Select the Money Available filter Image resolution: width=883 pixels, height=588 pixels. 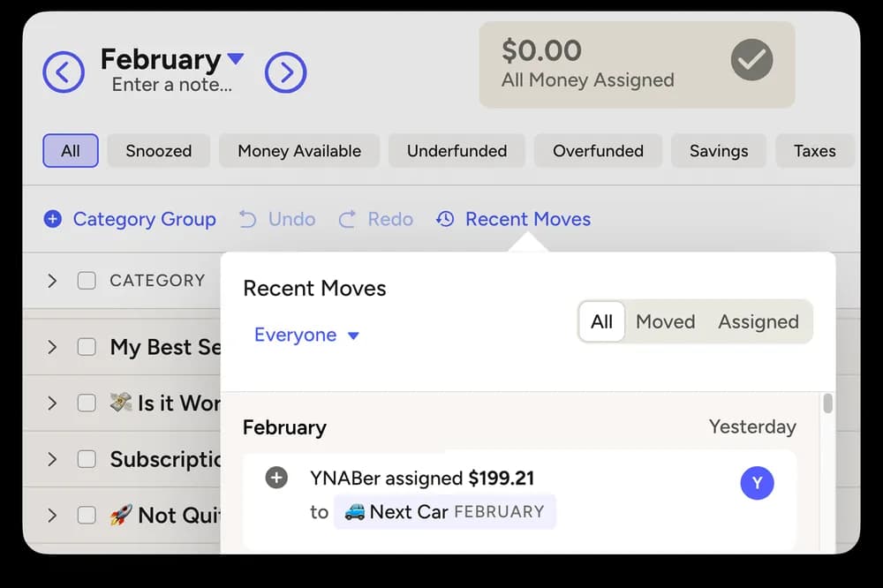(299, 150)
